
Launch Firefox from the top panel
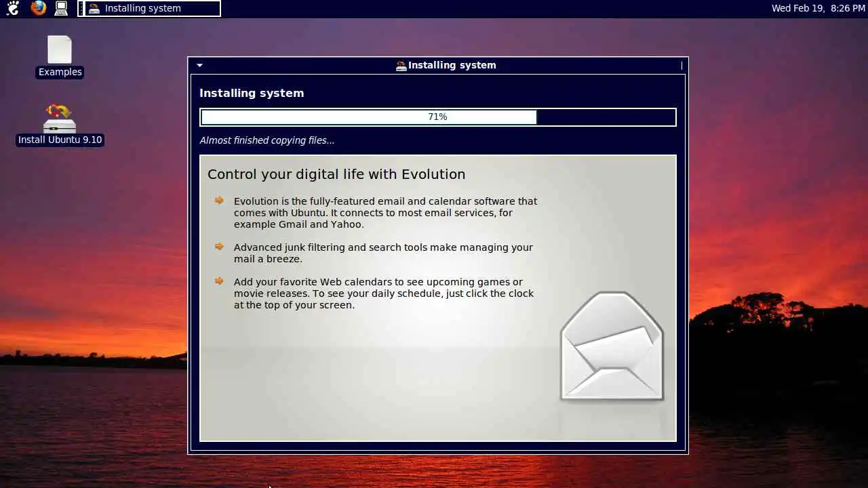(39, 8)
